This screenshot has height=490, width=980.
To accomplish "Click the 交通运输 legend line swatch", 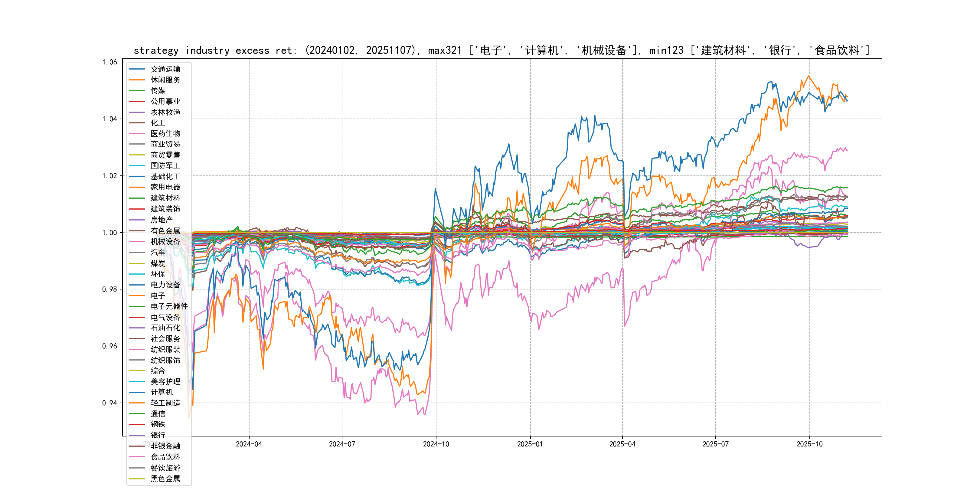I will (x=137, y=69).
